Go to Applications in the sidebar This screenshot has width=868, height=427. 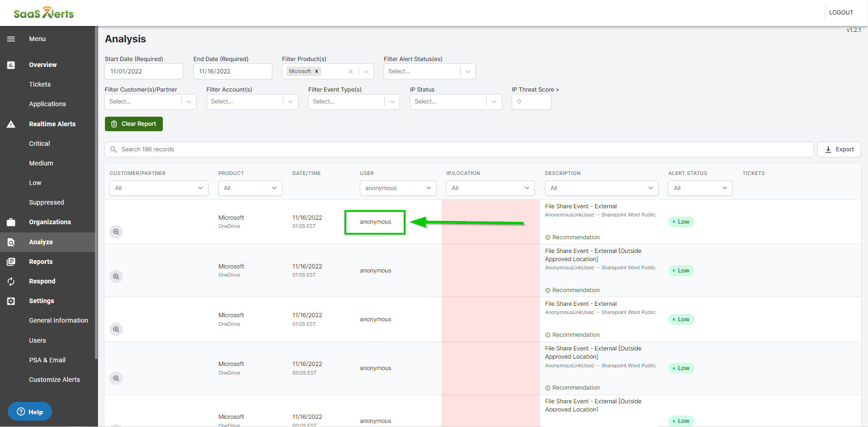point(47,104)
